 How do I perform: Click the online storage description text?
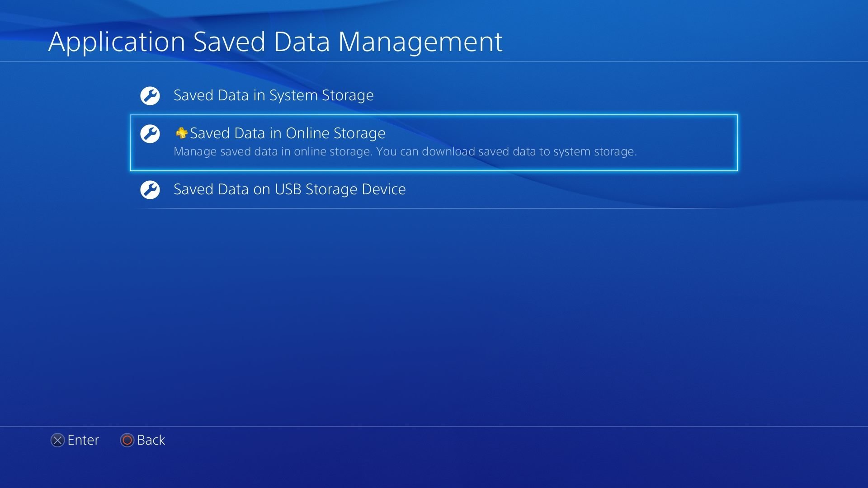tap(406, 152)
